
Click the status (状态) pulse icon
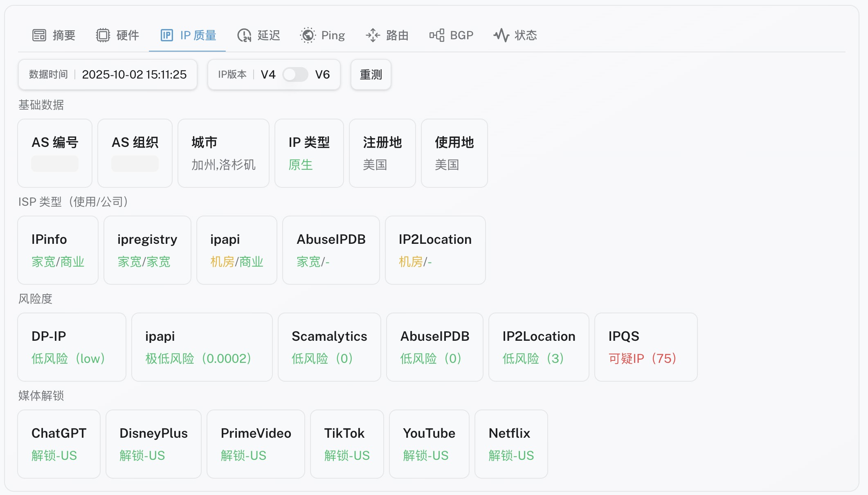501,36
